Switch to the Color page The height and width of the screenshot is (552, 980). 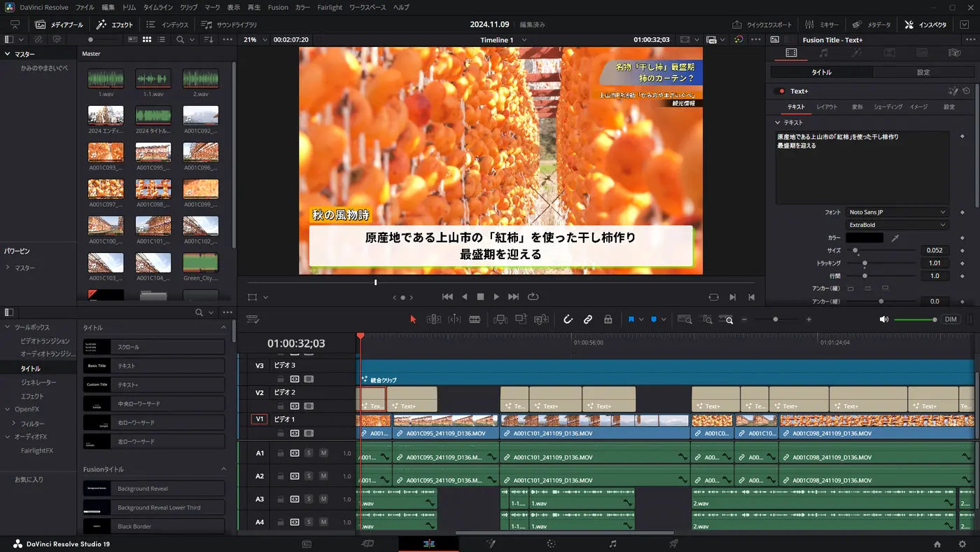pos(551,543)
